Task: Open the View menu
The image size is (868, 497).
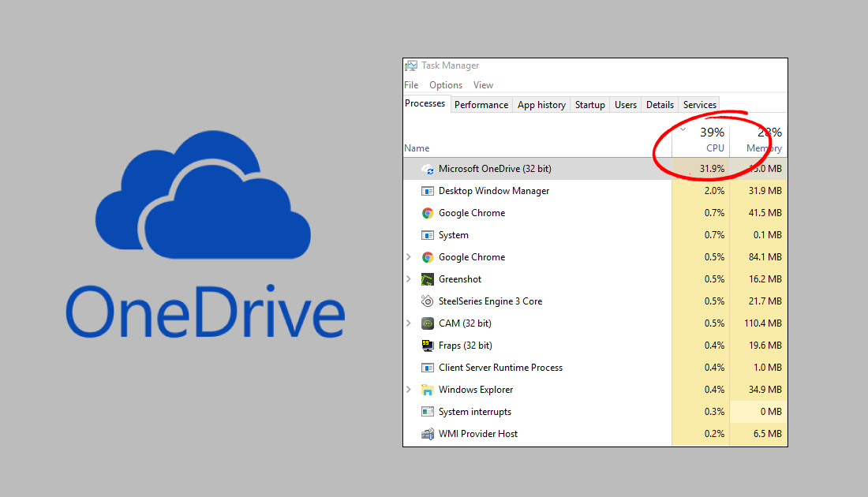Action: [483, 85]
